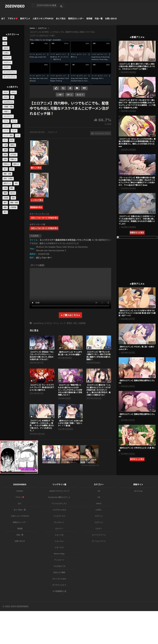
Task: Click the ★ご購入はこちら★ button
Action: tap(70, 315)
